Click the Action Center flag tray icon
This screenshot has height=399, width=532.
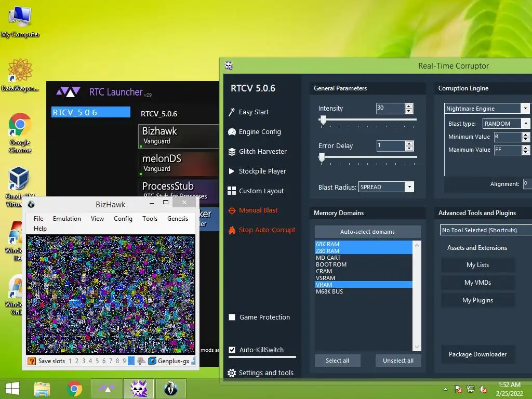(458, 389)
